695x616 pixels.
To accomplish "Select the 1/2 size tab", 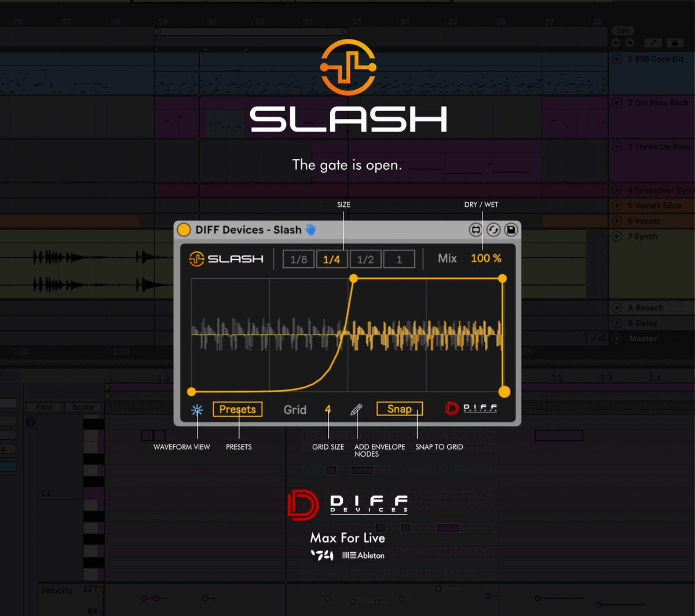I will (365, 260).
